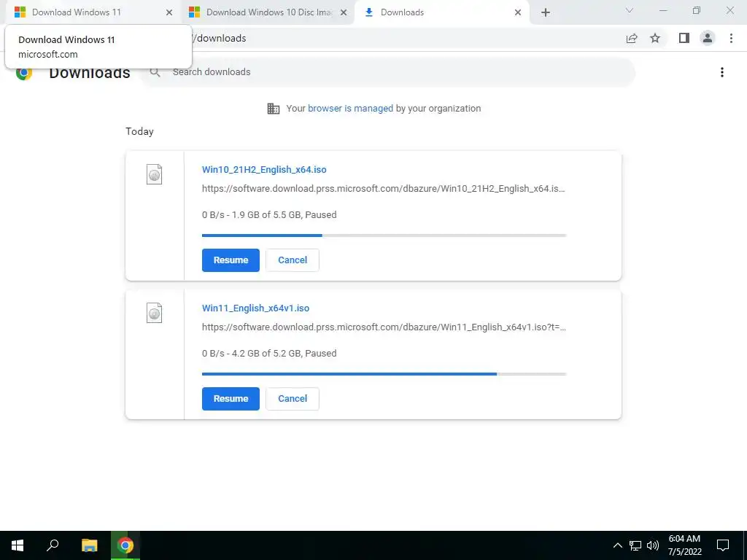Viewport: 747px width, 560px height.
Task: Open File Explorer from the taskbar
Action: (89, 545)
